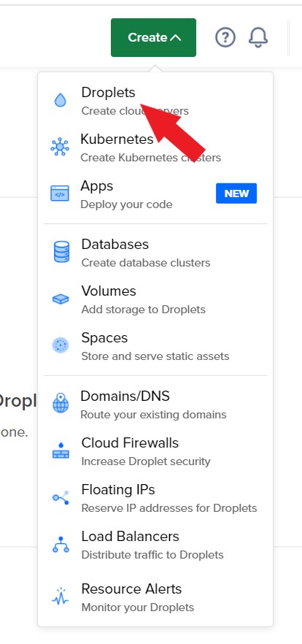Click the Apps code window icon
The height and width of the screenshot is (644, 302).
point(60,193)
